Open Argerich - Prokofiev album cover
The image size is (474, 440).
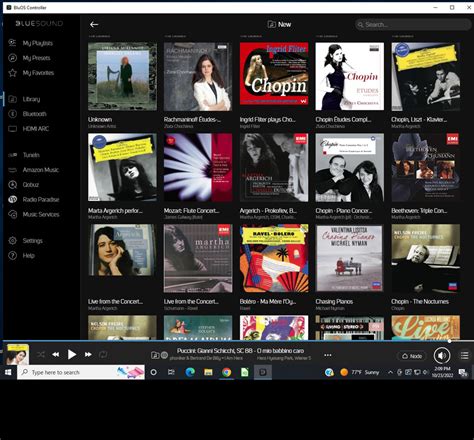coord(274,167)
